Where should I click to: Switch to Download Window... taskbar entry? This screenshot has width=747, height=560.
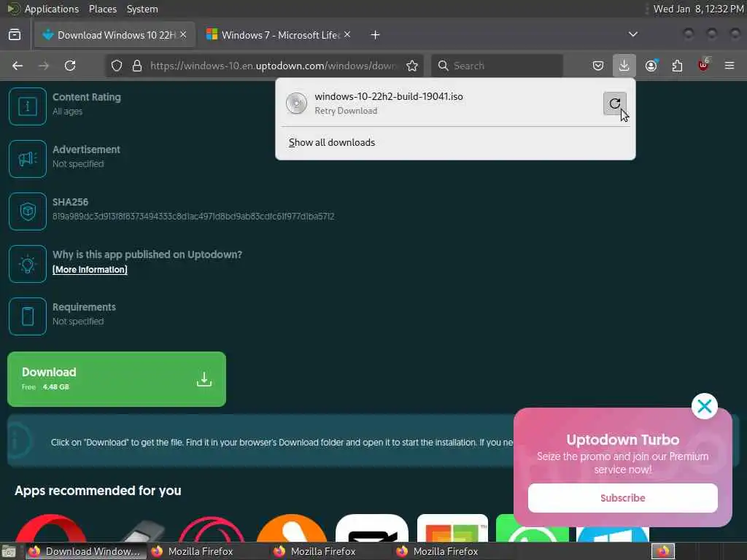click(x=85, y=551)
